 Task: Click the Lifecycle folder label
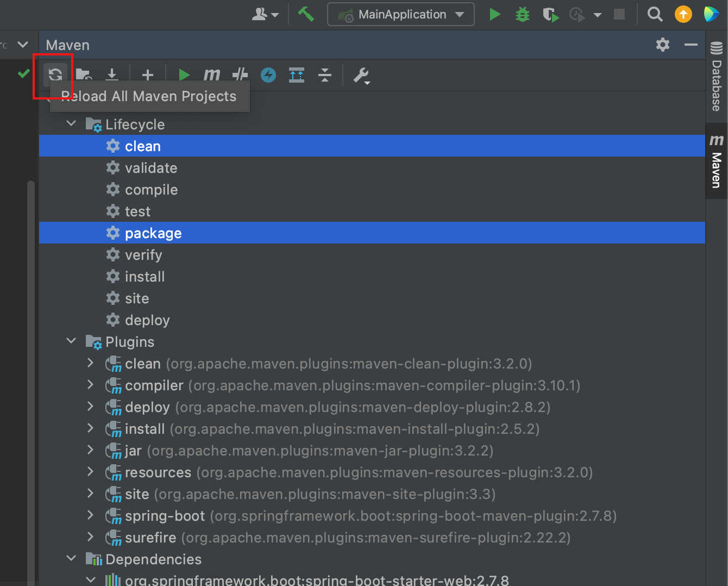click(x=135, y=124)
